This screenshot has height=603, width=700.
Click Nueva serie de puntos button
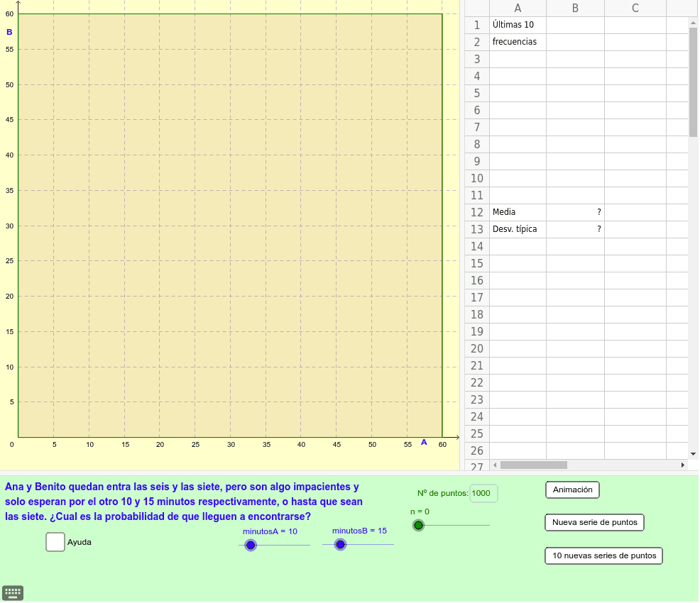click(594, 522)
